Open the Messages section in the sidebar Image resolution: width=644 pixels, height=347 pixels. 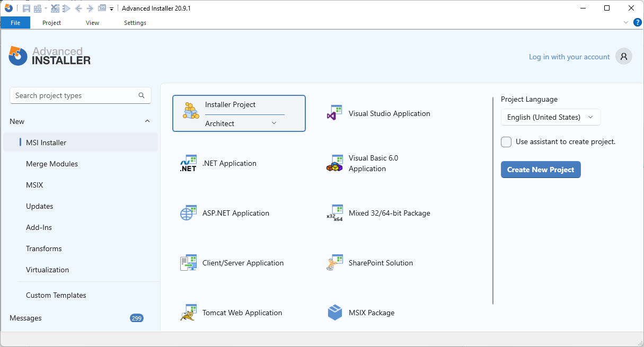coord(25,318)
